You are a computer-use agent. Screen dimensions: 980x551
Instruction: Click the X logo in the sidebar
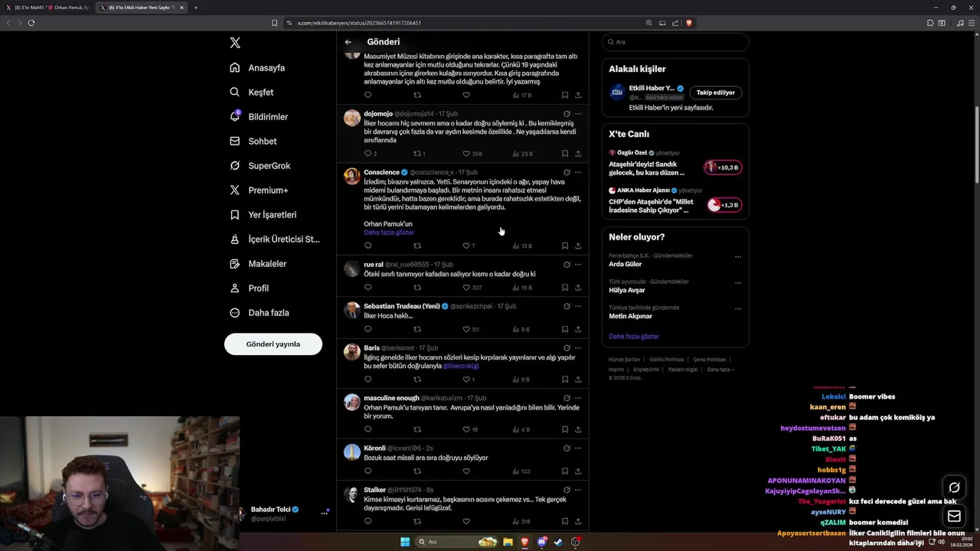tap(235, 43)
